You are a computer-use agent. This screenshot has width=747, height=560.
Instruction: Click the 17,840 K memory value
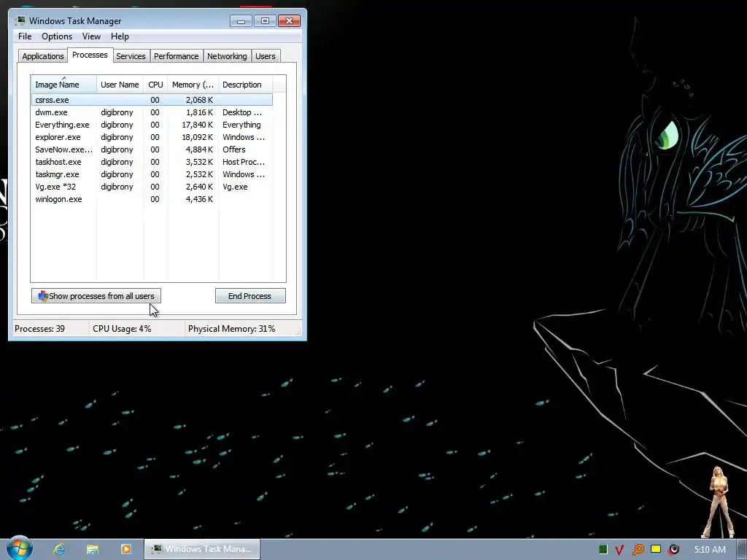click(x=197, y=125)
